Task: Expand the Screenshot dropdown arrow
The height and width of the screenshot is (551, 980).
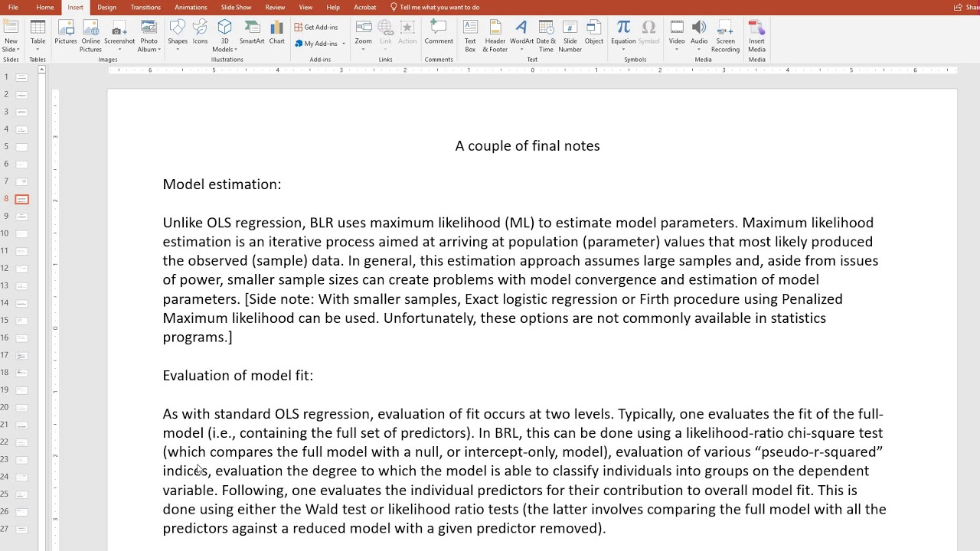Action: (119, 50)
